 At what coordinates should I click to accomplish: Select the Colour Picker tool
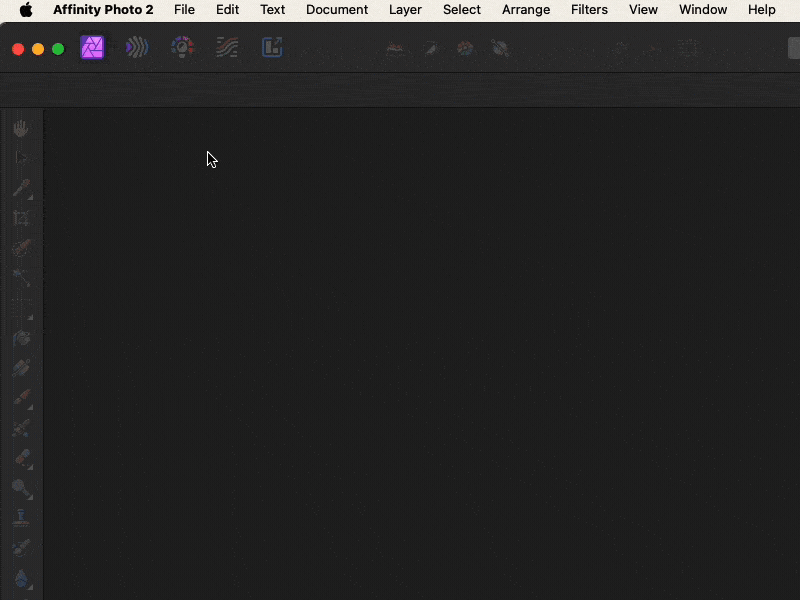point(21,188)
